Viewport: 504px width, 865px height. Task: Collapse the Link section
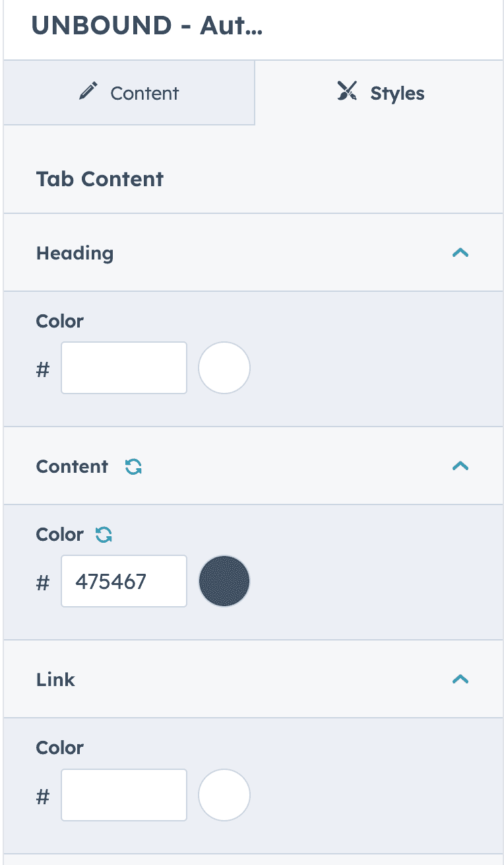[x=460, y=679]
